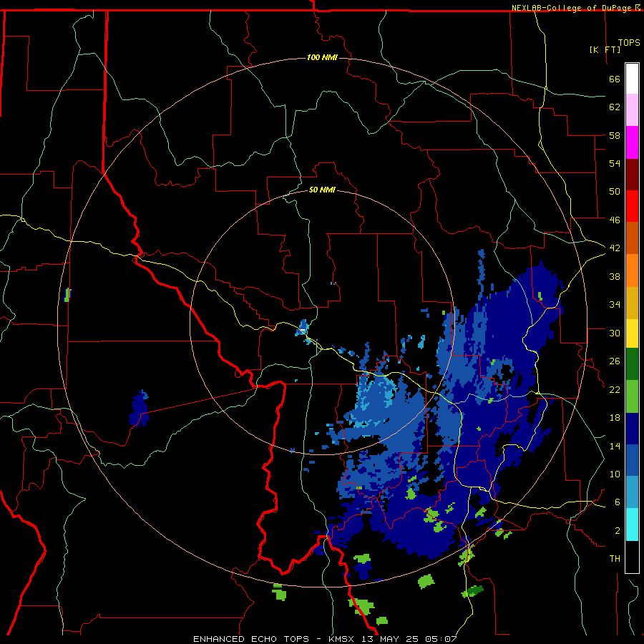This screenshot has height=644, width=644.
Task: Click the 18 scale value
Action: (x=615, y=418)
